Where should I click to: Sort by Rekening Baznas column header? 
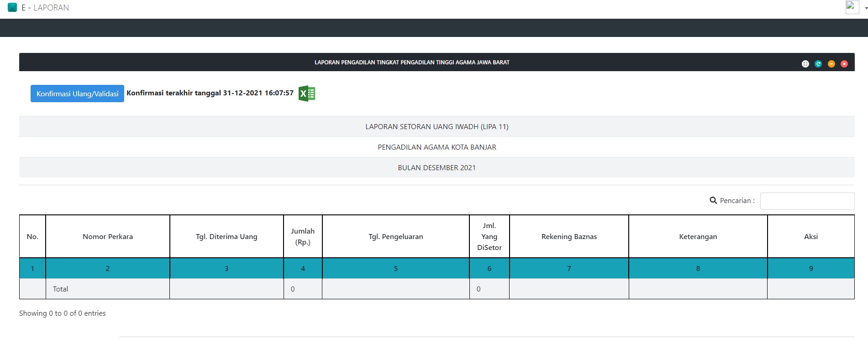coord(569,236)
